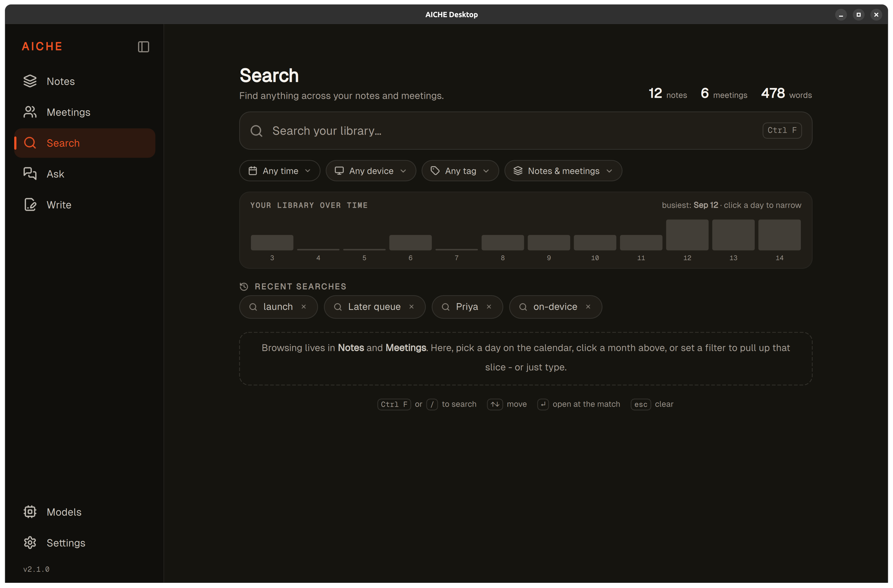The height and width of the screenshot is (588, 893).
Task: Remove 'launch' from recent searches
Action: click(304, 307)
